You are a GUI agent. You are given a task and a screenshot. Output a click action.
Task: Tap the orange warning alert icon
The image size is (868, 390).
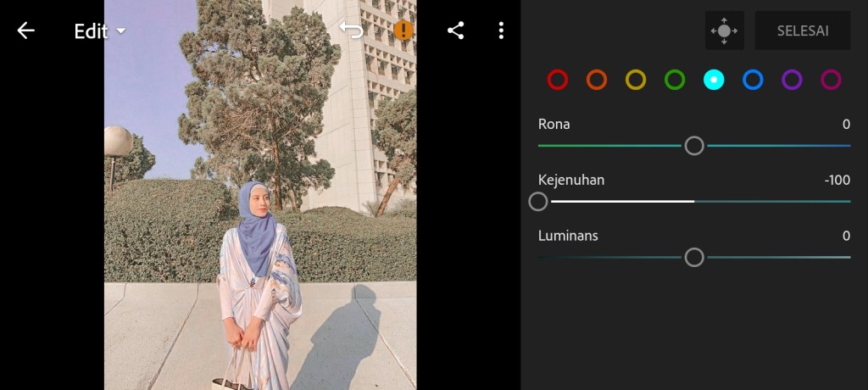[403, 31]
